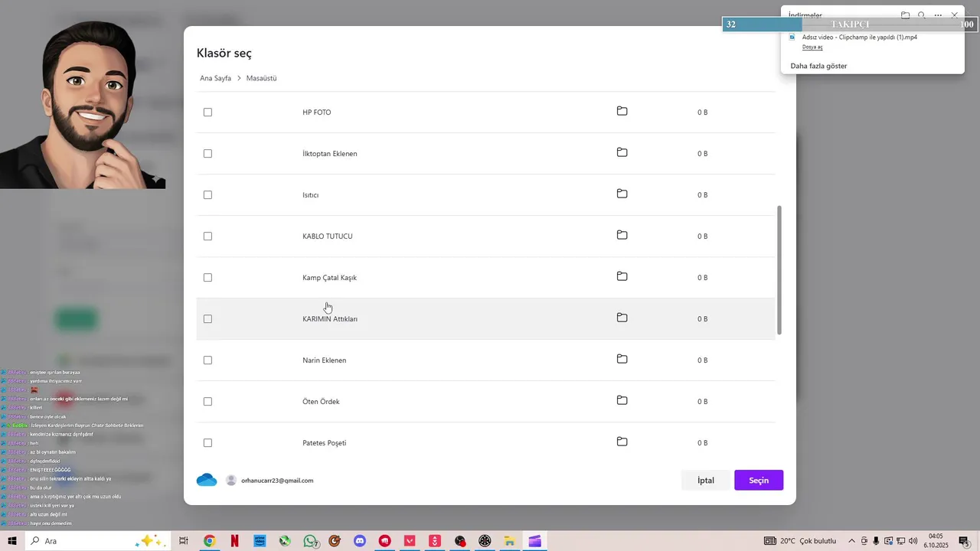Open downloads folder icon in İndirmeler panel
Image resolution: width=980 pixels, height=551 pixels.
pyautogui.click(x=905, y=15)
